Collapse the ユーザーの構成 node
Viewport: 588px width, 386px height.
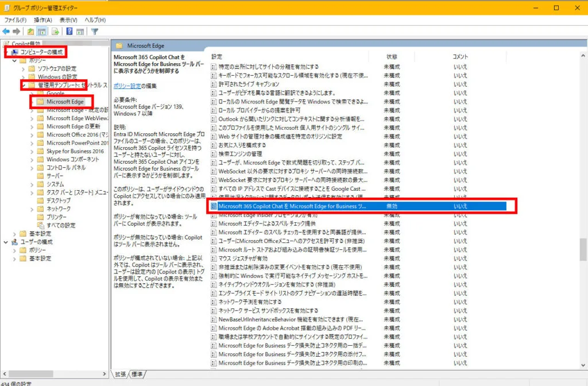6,242
